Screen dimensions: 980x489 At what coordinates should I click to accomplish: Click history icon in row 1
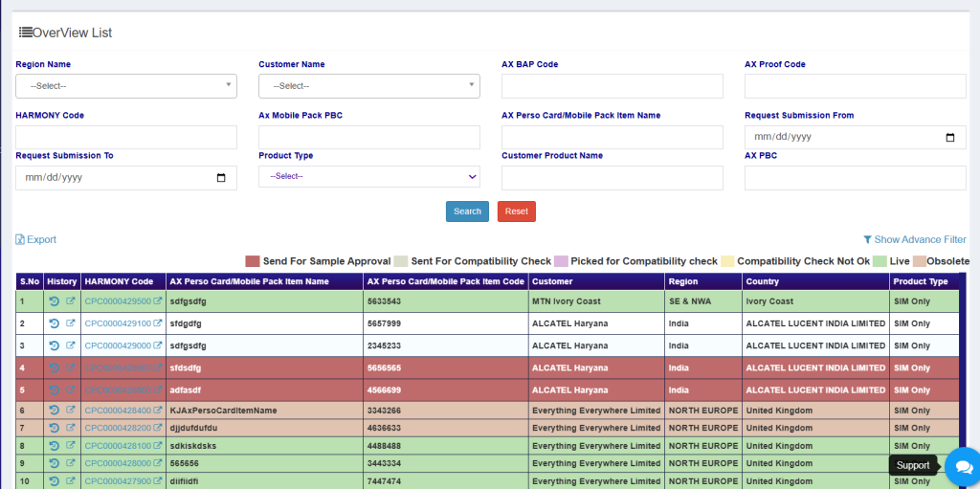(55, 301)
